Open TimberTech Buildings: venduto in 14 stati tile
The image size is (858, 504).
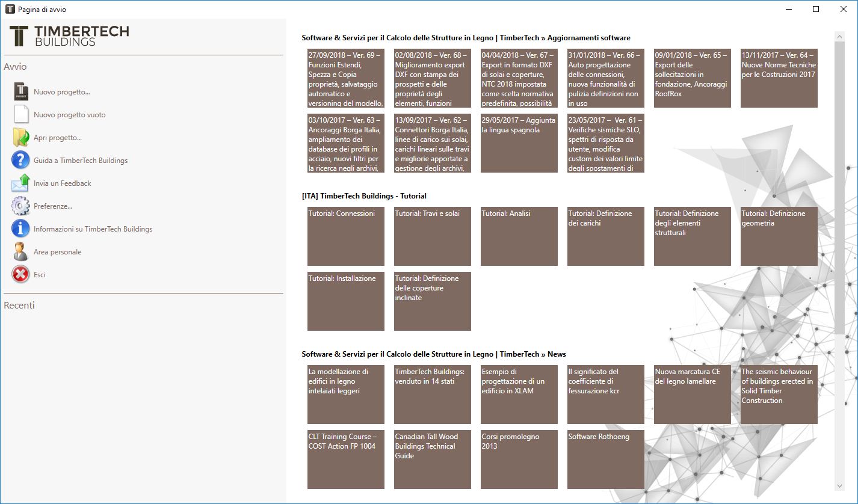click(433, 395)
